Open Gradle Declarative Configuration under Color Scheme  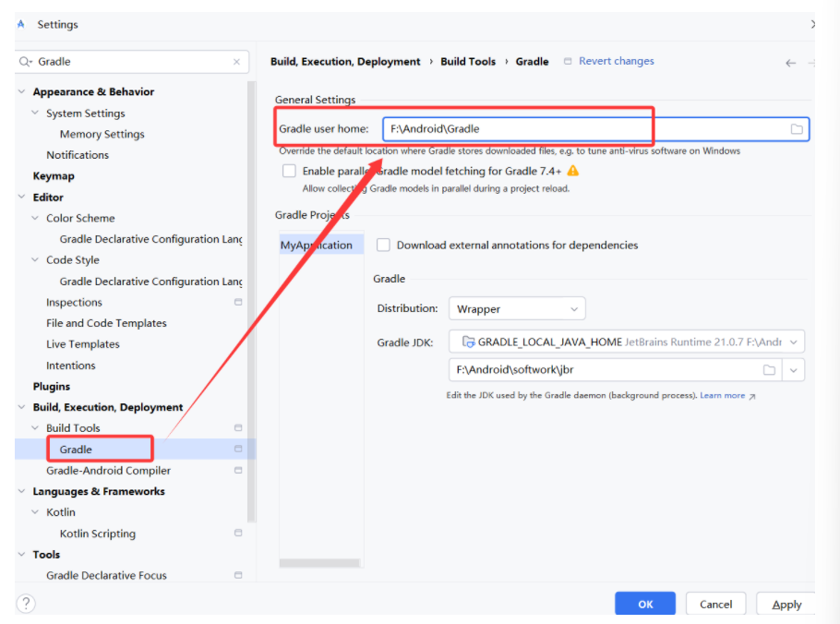[150, 239]
